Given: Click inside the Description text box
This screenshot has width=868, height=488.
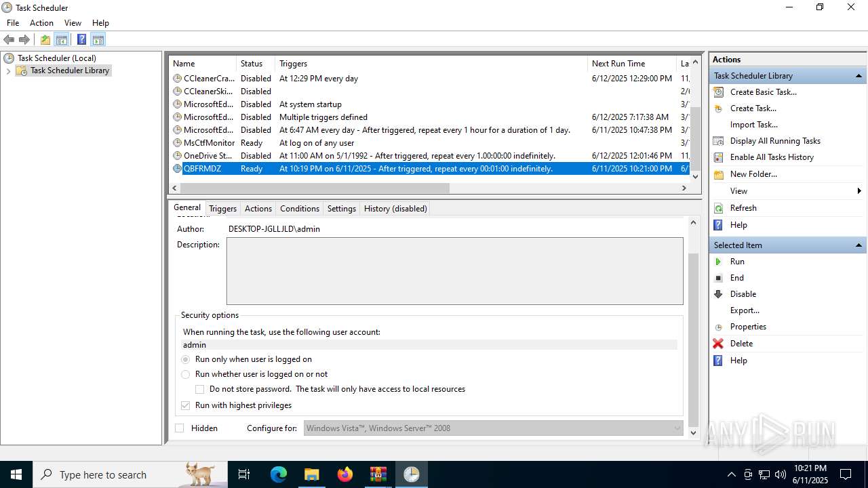Looking at the screenshot, I should pyautogui.click(x=455, y=271).
